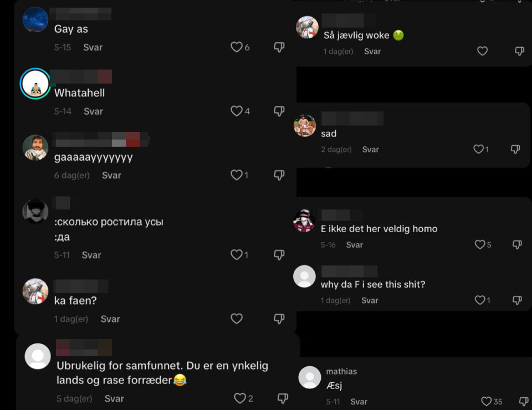Dislike the 'why da F i see this shit?' comment
Viewport: 532px width, 410px height.
click(x=517, y=300)
